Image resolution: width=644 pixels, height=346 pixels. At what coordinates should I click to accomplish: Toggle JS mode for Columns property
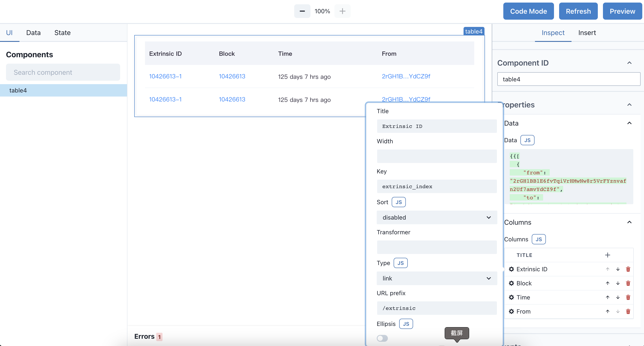[x=539, y=239]
